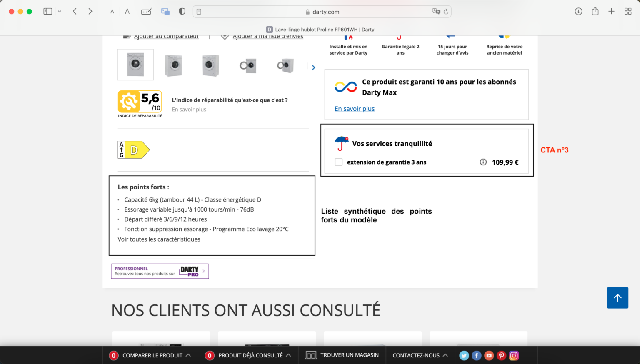The height and width of the screenshot is (364, 640).
Task: Click the yellow D energy class label
Action: [132, 150]
